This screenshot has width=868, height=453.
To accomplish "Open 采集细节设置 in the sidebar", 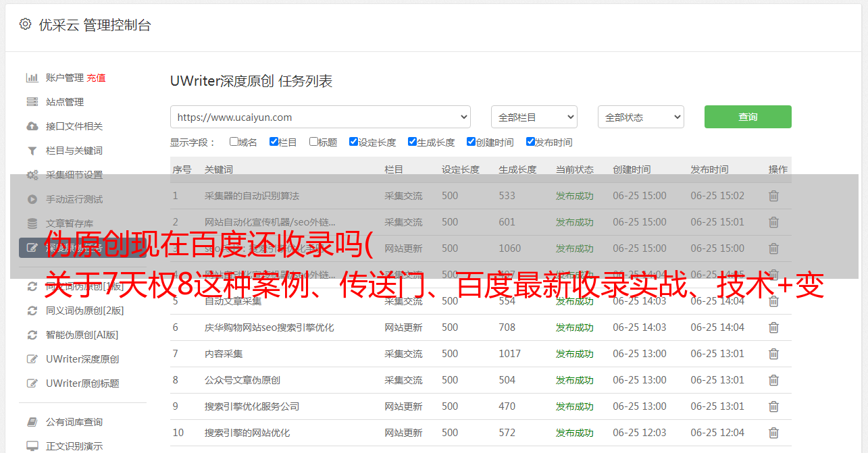I will click(x=74, y=175).
